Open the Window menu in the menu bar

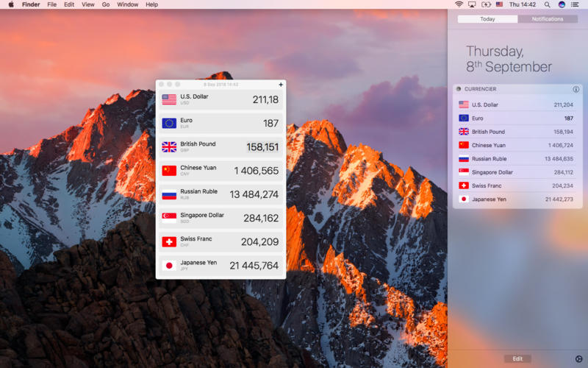tap(127, 4)
